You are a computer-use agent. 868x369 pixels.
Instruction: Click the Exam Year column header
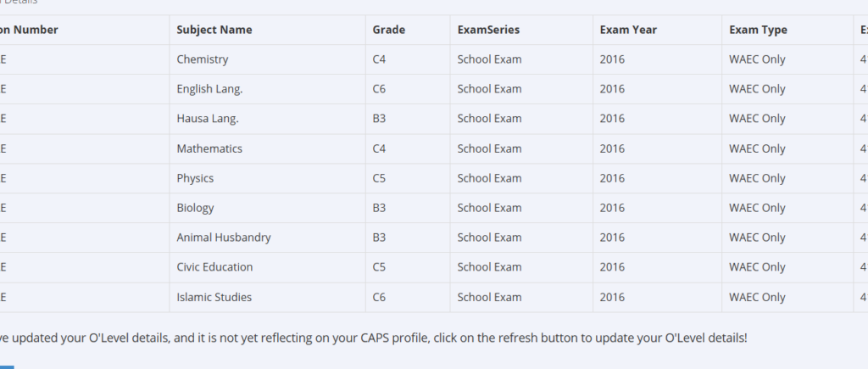pos(628,30)
